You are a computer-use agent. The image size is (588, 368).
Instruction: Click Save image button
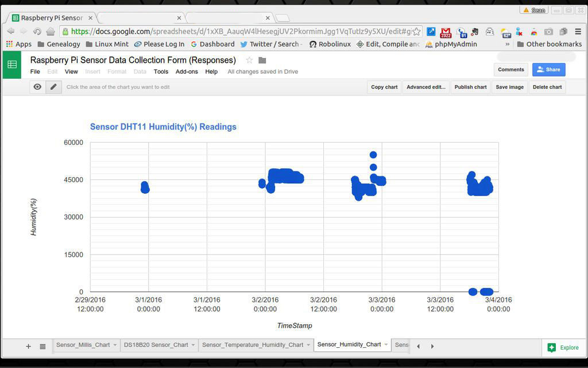510,87
